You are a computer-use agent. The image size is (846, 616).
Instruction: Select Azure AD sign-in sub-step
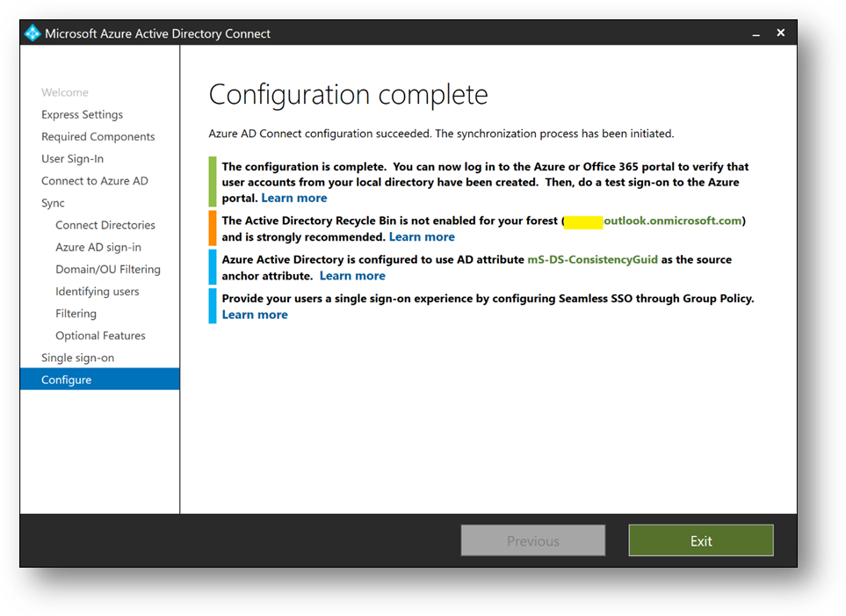[98, 247]
